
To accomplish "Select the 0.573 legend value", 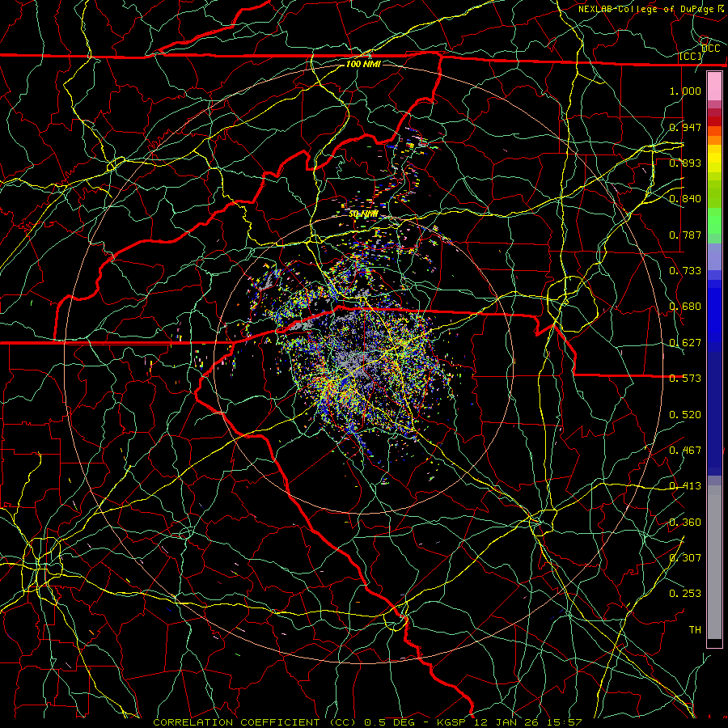I will point(685,379).
